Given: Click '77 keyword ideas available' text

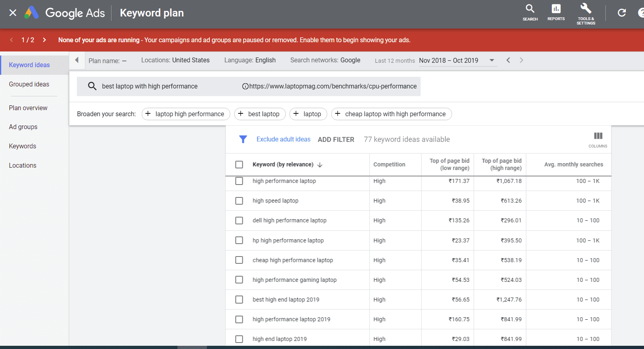Looking at the screenshot, I should point(407,140).
